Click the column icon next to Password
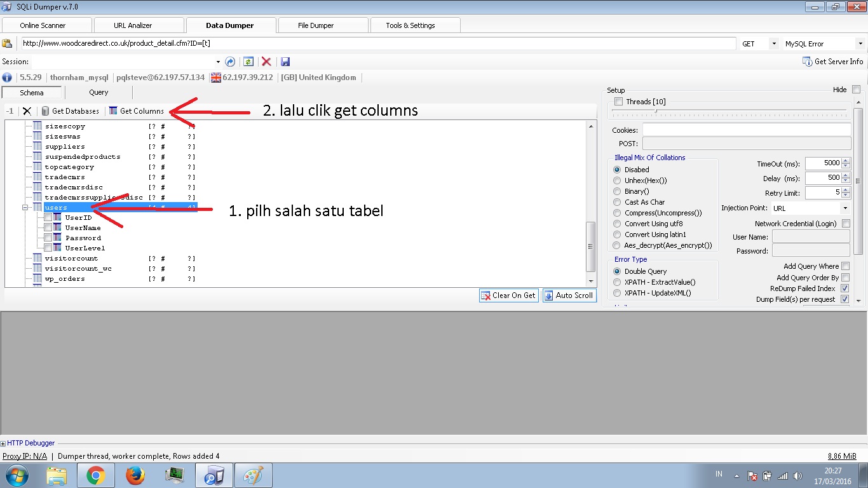The width and height of the screenshot is (868, 488). [58, 238]
